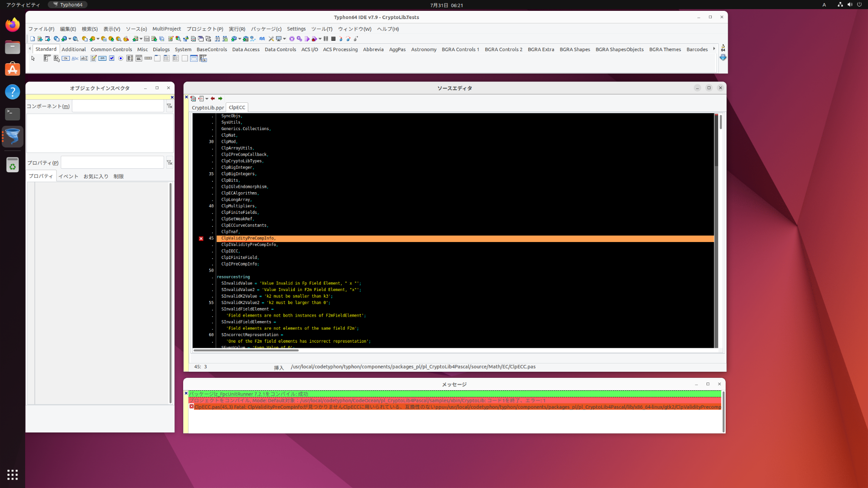Switch to the Common Controls palette tab
This screenshot has height=488, width=868.
111,49
